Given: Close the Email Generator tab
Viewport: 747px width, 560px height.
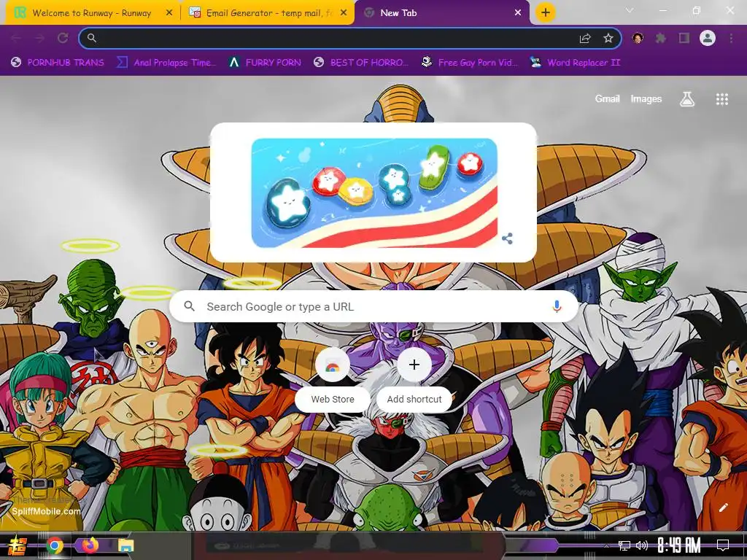Looking at the screenshot, I should click(344, 13).
